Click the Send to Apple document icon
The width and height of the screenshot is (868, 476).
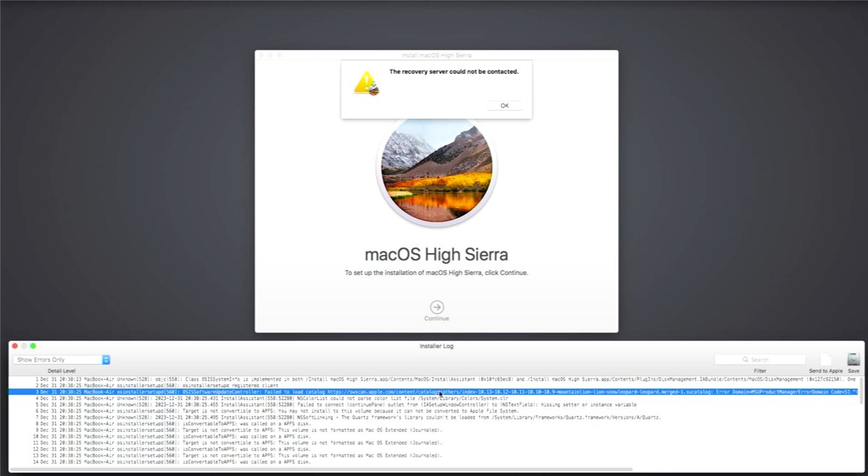pyautogui.click(x=825, y=359)
